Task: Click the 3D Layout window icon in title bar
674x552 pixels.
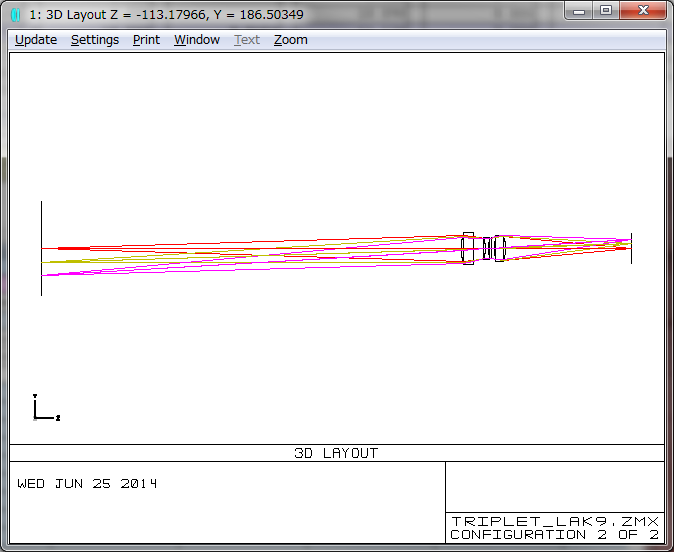Action: coord(16,15)
